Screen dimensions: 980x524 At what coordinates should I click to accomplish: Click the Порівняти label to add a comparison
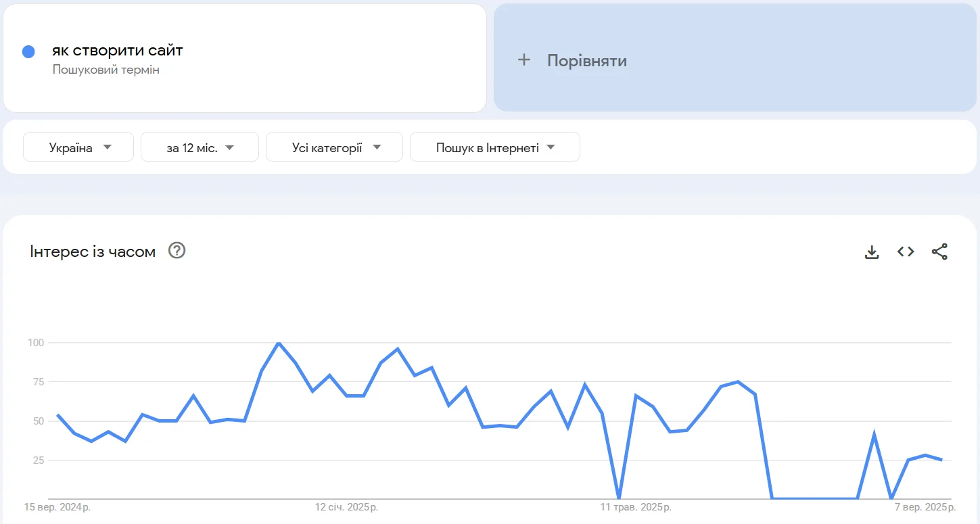[x=586, y=61]
